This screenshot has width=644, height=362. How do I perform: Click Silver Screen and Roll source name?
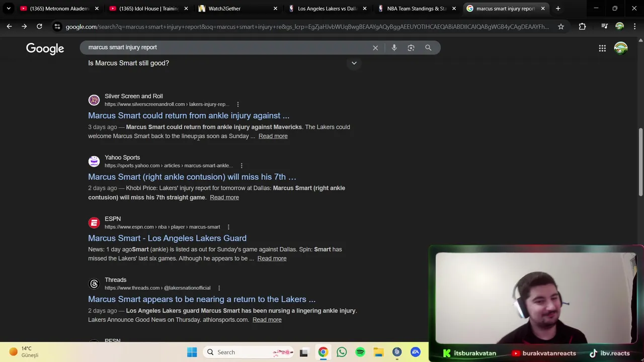pyautogui.click(x=134, y=96)
